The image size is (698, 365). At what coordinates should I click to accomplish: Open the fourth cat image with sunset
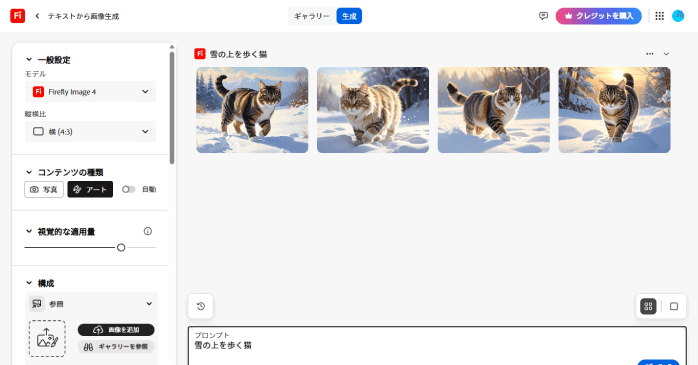pos(614,110)
